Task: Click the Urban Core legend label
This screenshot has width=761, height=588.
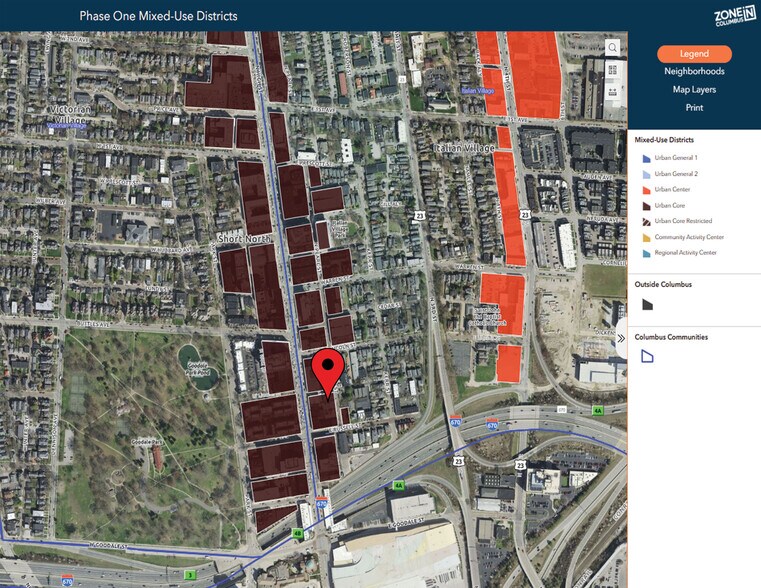Action: click(x=670, y=205)
